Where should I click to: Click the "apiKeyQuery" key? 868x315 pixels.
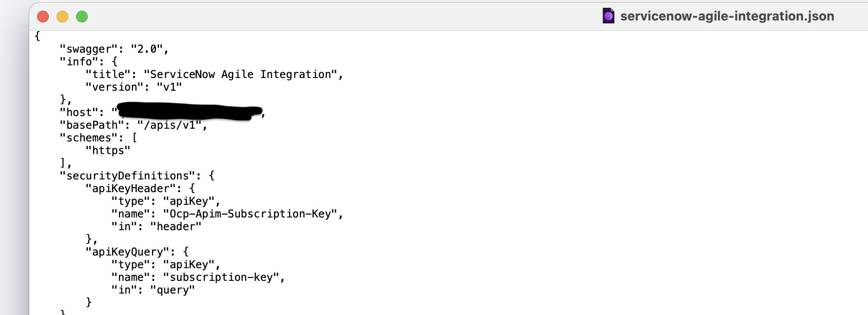(x=127, y=252)
